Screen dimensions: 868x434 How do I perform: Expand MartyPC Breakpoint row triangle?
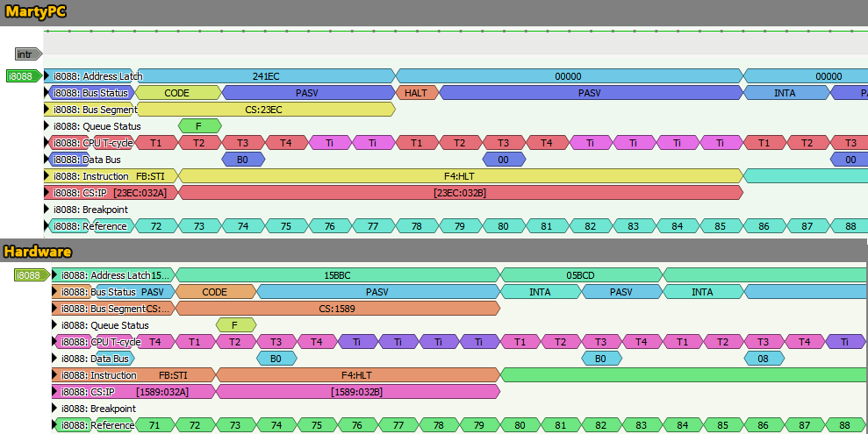point(47,209)
